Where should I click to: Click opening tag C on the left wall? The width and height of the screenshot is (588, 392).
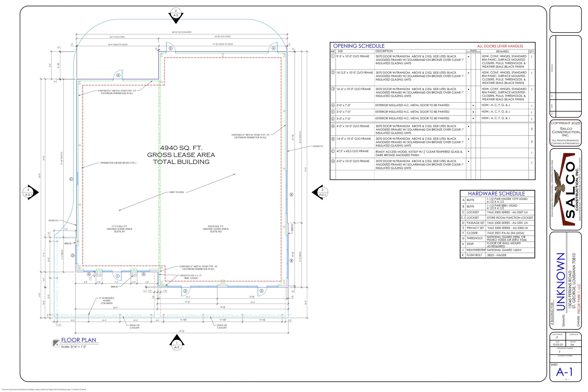(71, 179)
